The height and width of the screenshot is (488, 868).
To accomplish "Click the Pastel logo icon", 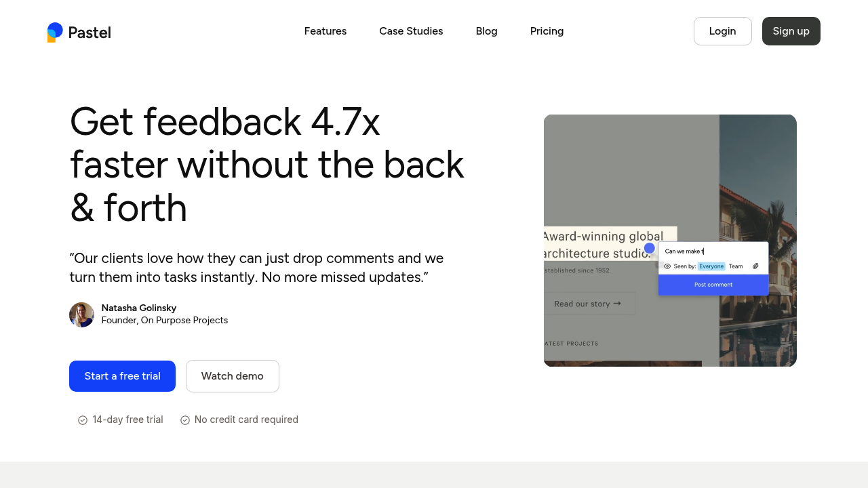I will [54, 31].
